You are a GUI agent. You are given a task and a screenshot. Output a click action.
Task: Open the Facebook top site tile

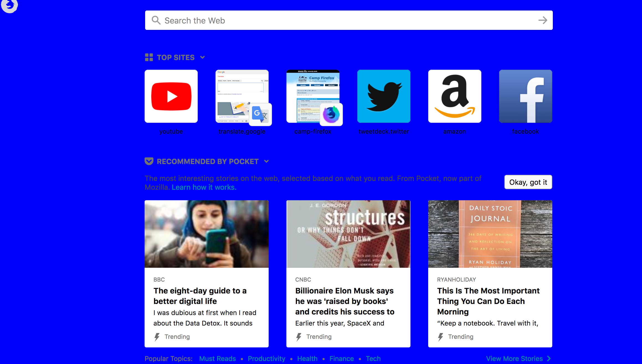pyautogui.click(x=525, y=96)
